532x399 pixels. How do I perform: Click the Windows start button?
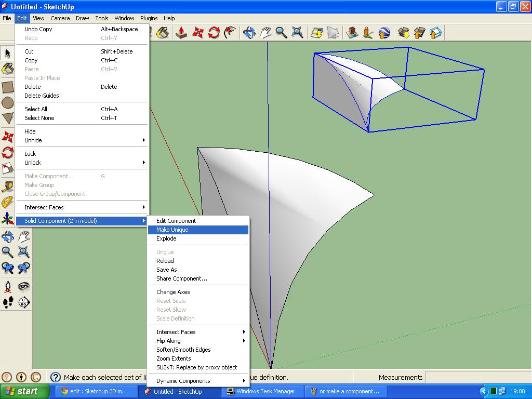(x=25, y=391)
